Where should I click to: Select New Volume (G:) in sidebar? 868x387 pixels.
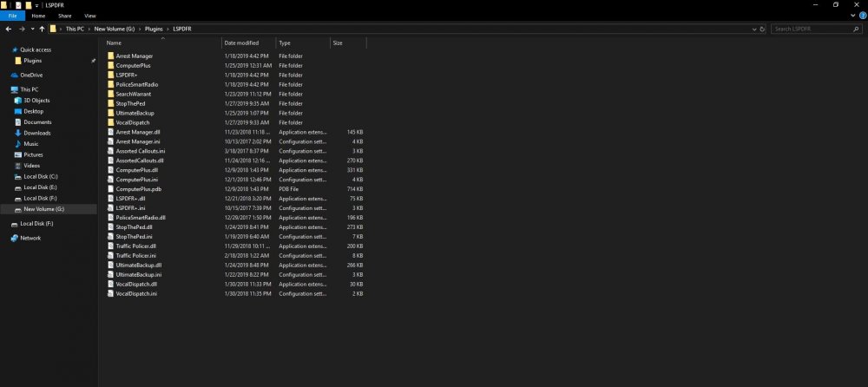coord(43,209)
